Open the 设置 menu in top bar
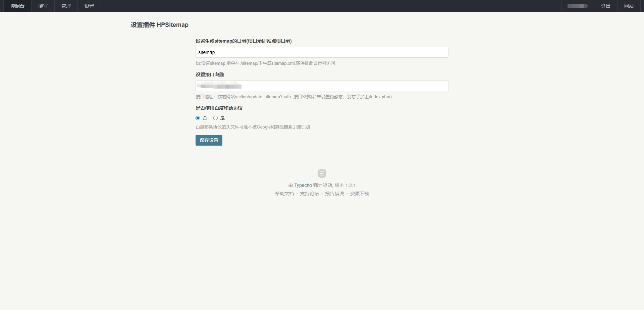Screen dimensions: 644x310 coord(89,6)
